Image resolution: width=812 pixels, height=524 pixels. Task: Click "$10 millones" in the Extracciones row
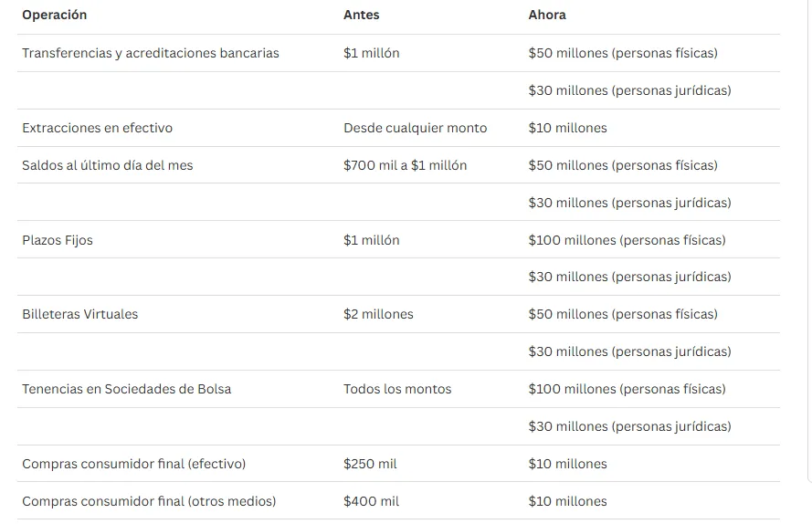point(567,128)
